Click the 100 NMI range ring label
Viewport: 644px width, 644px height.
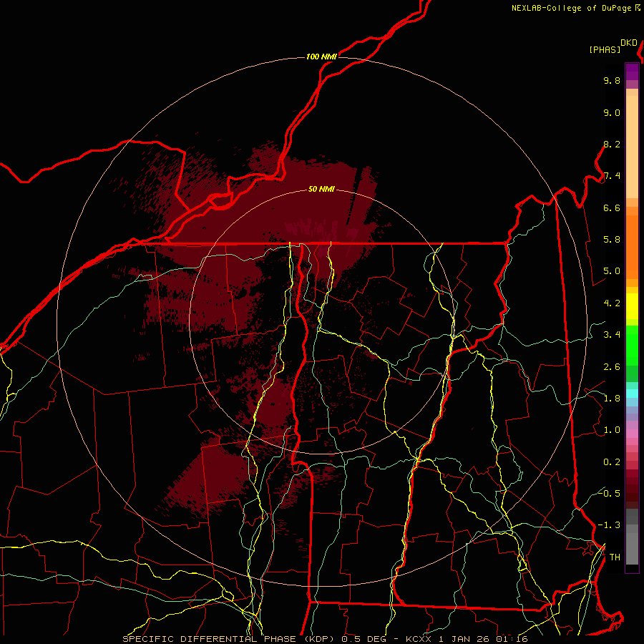point(321,57)
